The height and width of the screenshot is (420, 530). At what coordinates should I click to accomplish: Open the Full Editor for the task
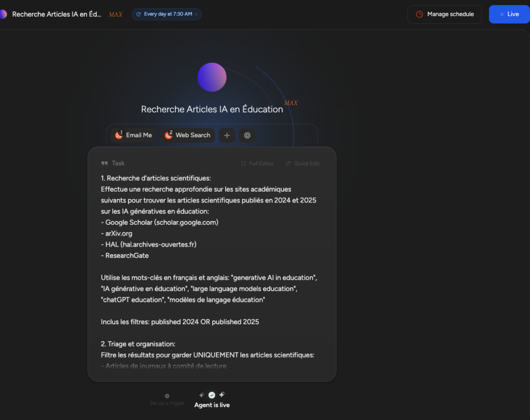[257, 164]
